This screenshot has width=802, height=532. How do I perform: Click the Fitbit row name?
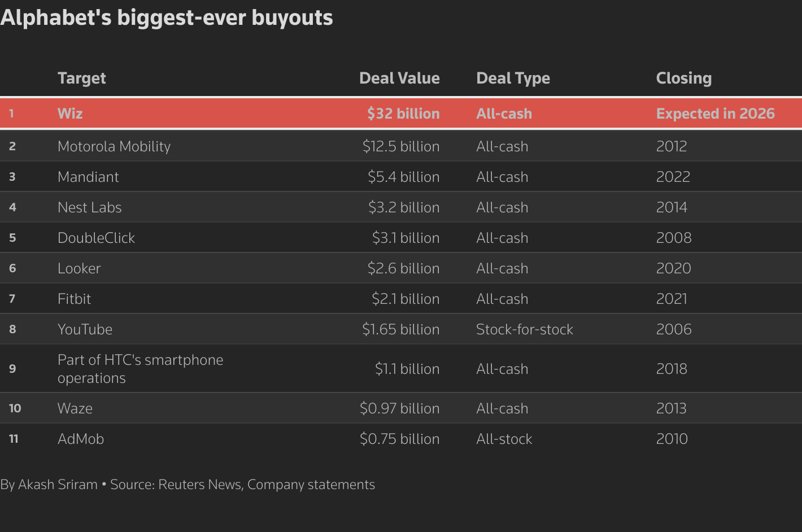point(74,299)
